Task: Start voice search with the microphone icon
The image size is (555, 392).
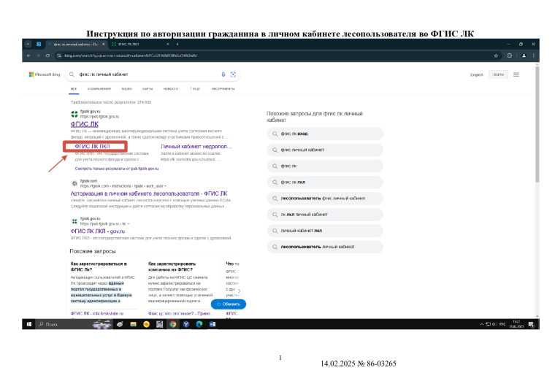Action: pyautogui.click(x=223, y=74)
